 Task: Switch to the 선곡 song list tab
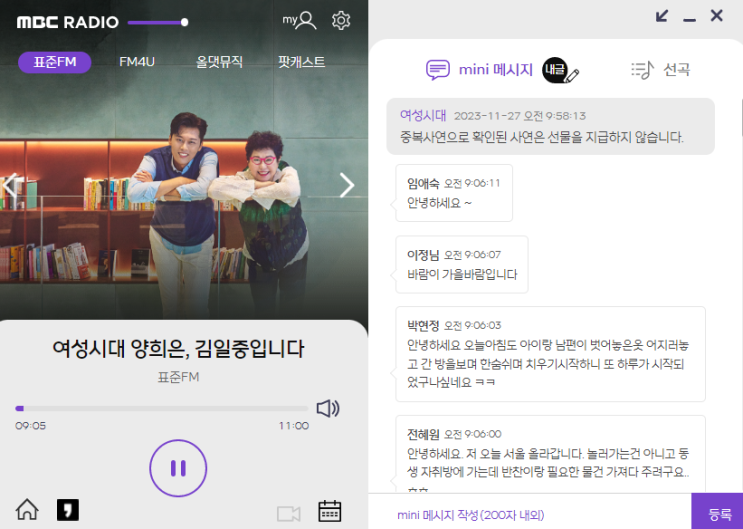click(661, 70)
